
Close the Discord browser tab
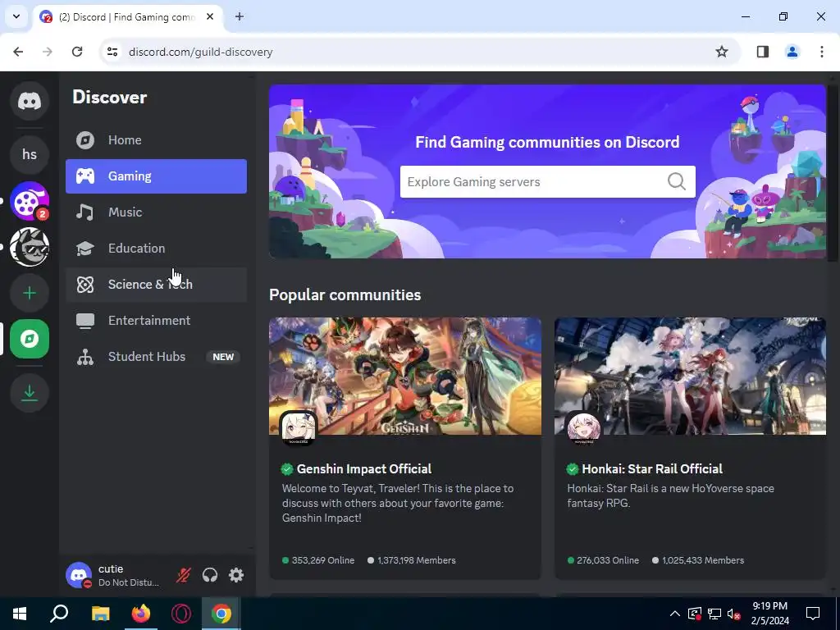coord(210,16)
